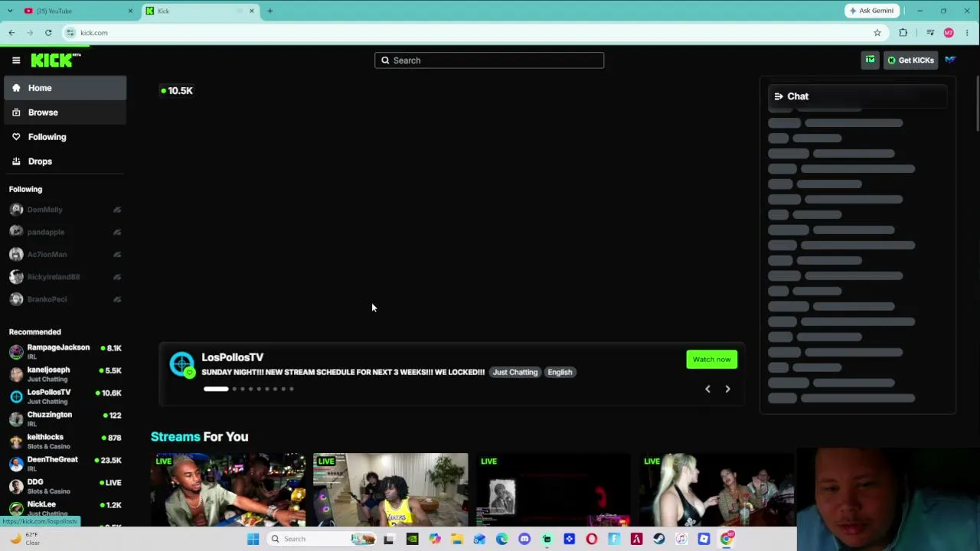Open Steam from taskbar
The width and height of the screenshot is (980, 551).
658,539
